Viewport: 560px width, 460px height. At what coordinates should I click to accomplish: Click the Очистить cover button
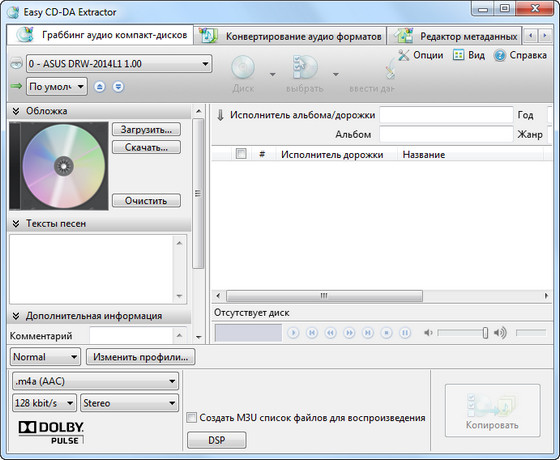tap(146, 201)
